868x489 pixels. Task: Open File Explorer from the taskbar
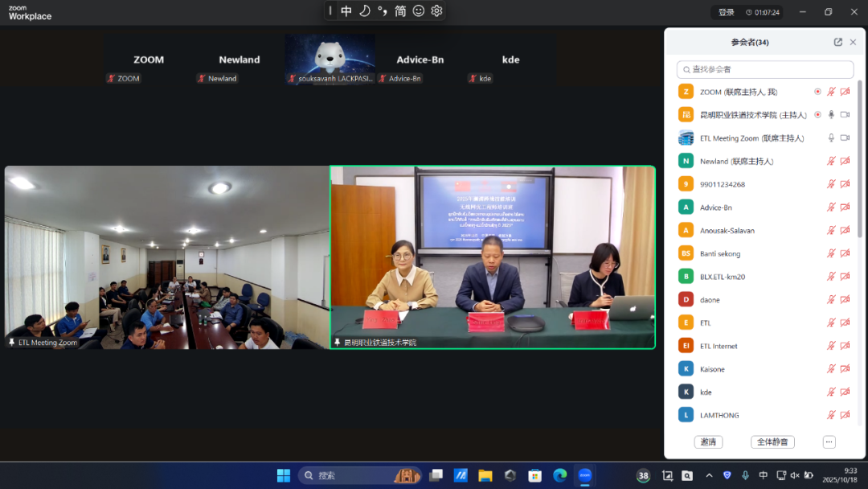click(x=485, y=475)
